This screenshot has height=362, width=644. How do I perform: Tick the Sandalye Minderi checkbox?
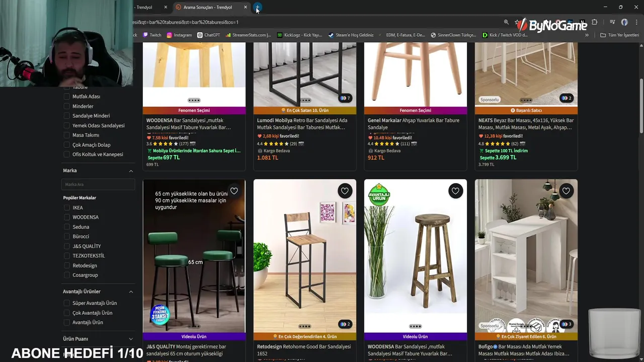(66, 116)
